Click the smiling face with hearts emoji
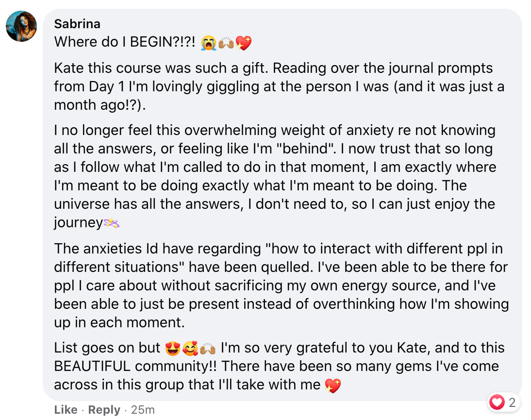This screenshot has height=420, width=531. (190, 349)
